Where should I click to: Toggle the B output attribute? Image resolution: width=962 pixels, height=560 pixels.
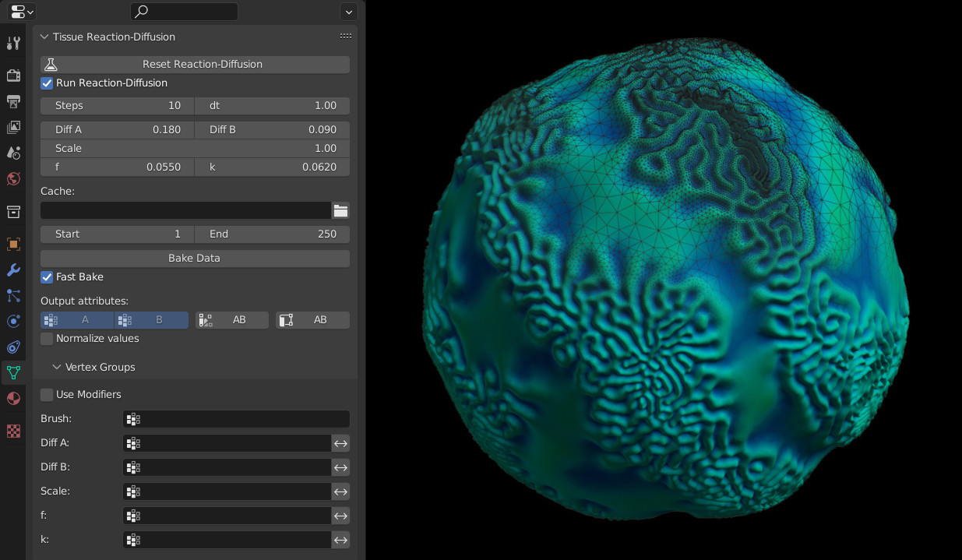click(x=152, y=319)
